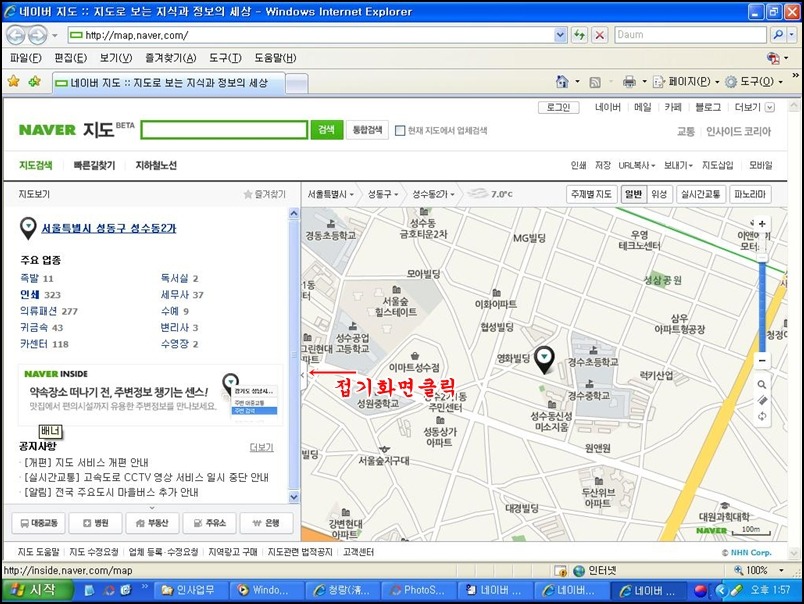Click the green 검색 search button
The image size is (804, 604).
[326, 130]
